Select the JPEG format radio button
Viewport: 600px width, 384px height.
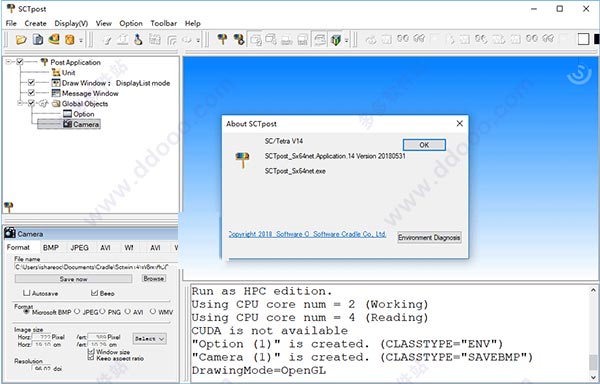pos(77,312)
